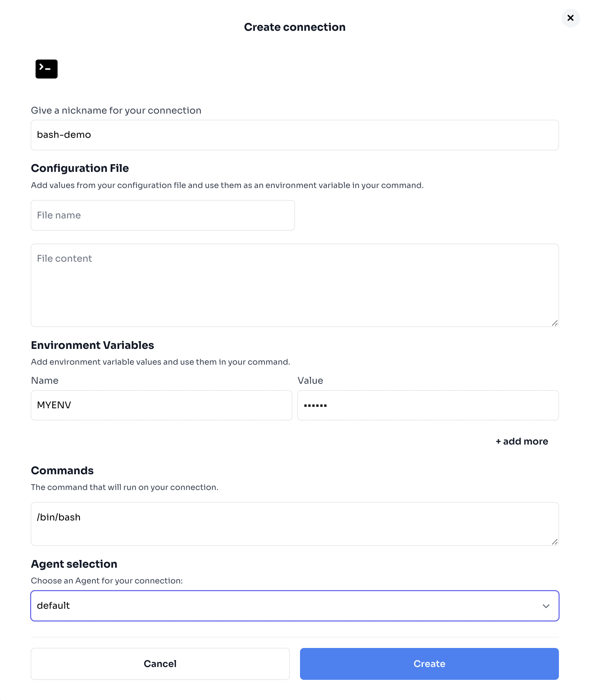Click the terminal bash connection icon
Viewport: 589px width, 700px height.
coord(47,69)
